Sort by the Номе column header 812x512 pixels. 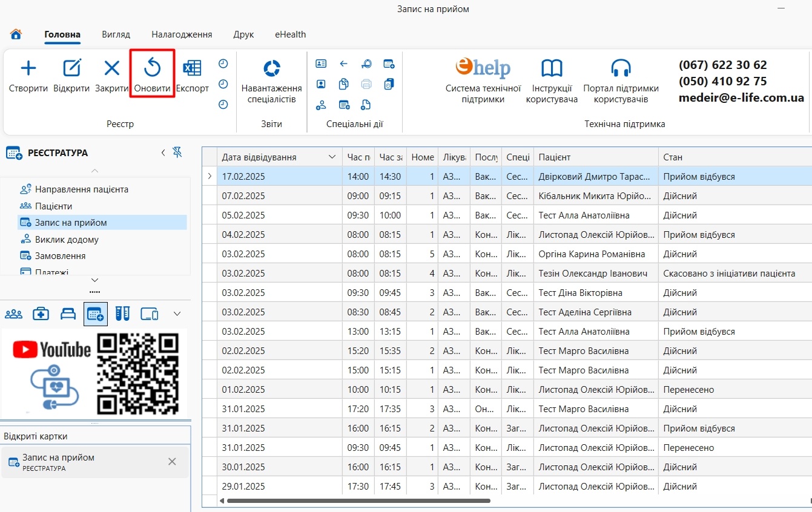click(x=423, y=157)
